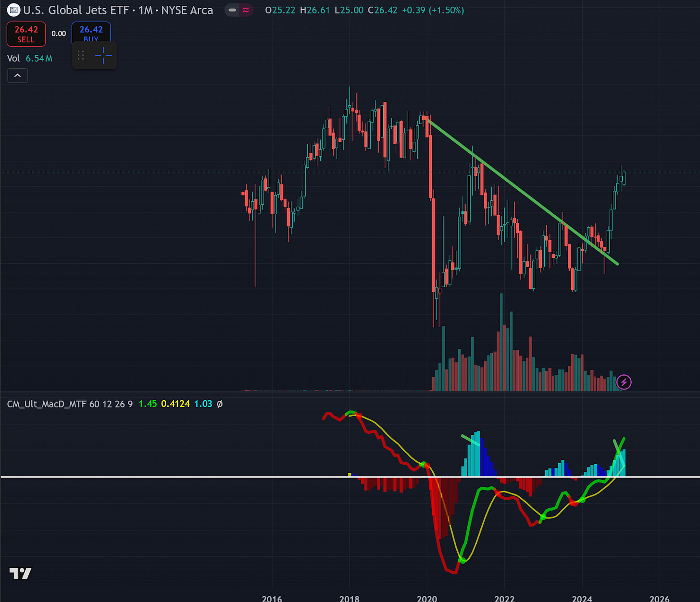Click the blue 26.42 BUY button
Screen dimensions: 700x602
coord(91,32)
